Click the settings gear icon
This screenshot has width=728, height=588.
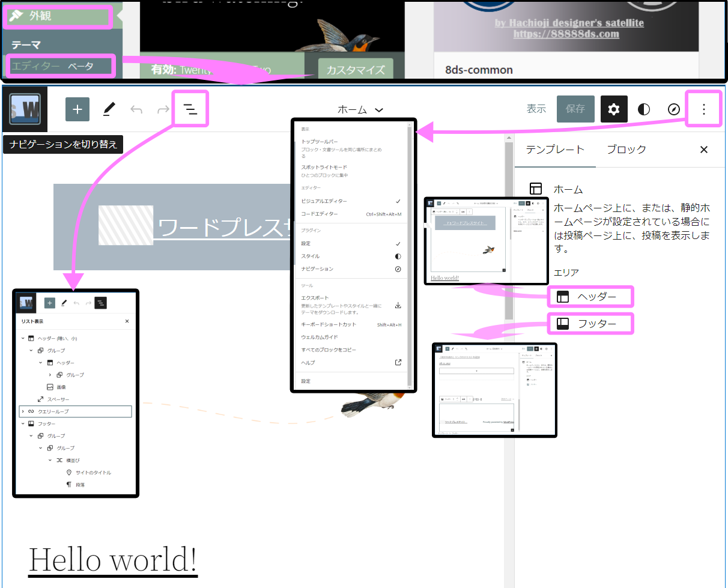tap(614, 109)
